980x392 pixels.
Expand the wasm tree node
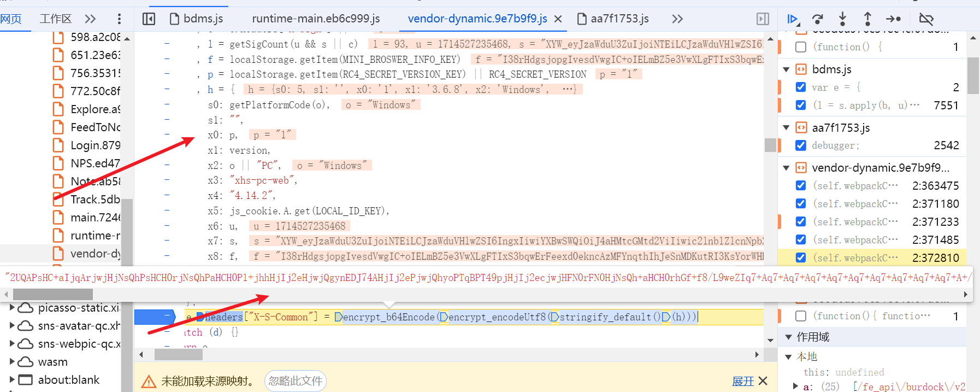[12, 362]
